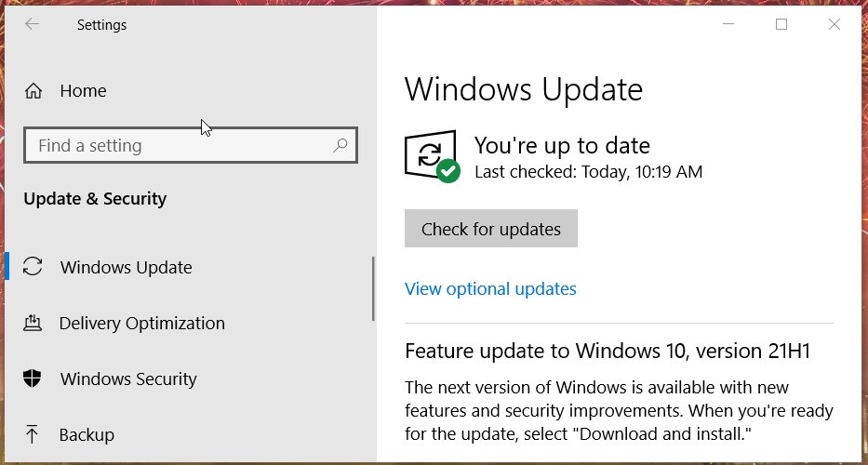Open View optional updates link
This screenshot has width=868, height=465.
pos(490,288)
